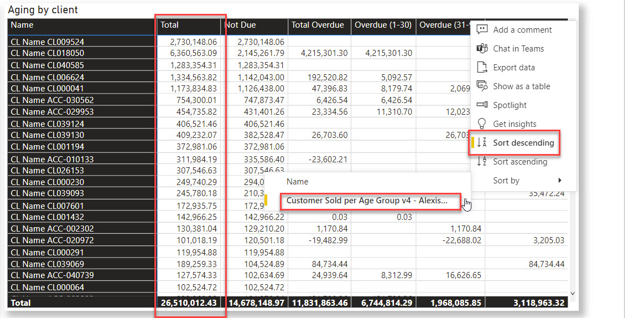Click Overdue (1-30) total 6,744,814.29
This screenshot has width=644, height=318.
coord(386,303)
